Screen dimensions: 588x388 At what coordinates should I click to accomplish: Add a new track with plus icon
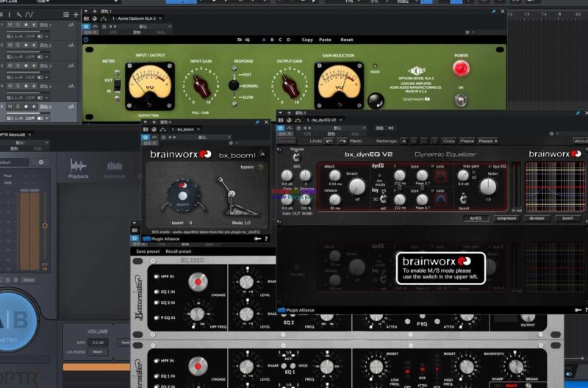tap(76, 15)
